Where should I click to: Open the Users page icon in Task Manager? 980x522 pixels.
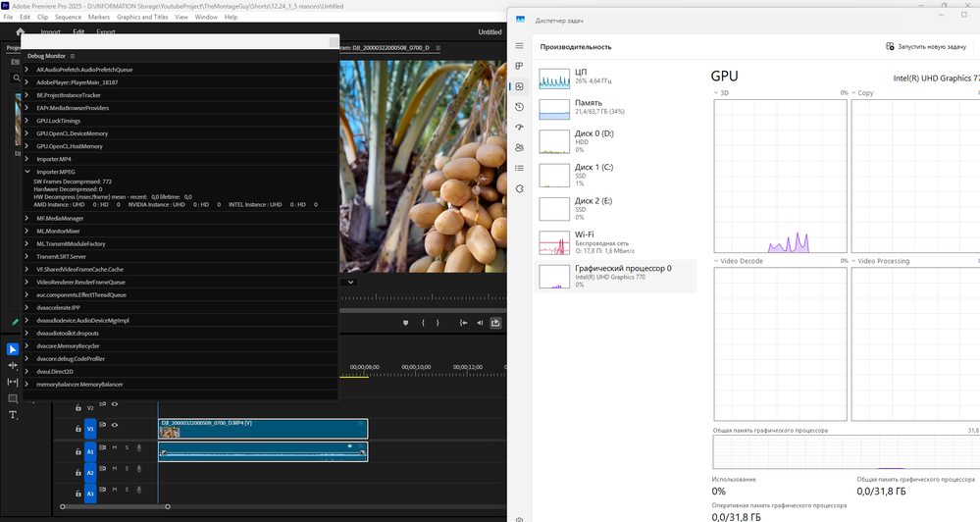[x=519, y=147]
